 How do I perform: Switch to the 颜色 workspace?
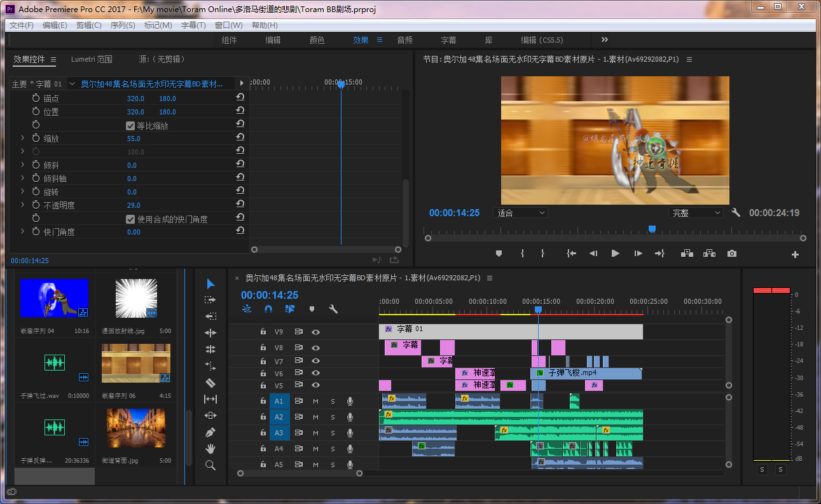(317, 39)
